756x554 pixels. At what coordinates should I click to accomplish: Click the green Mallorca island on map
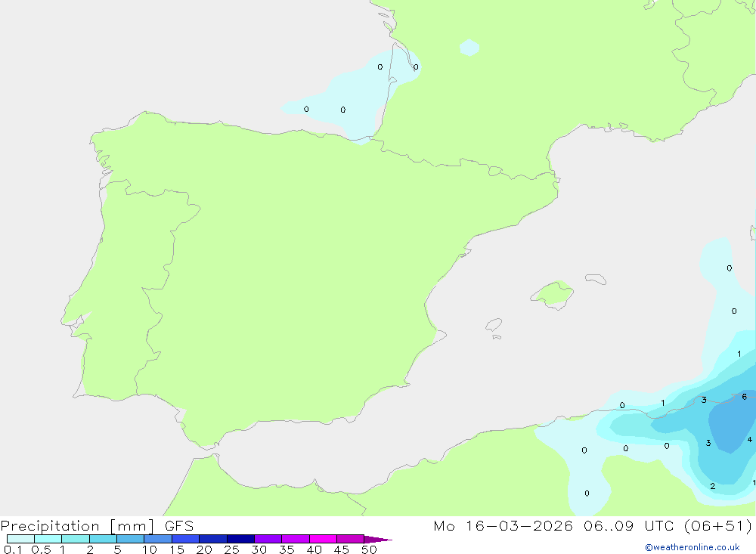coord(553,294)
